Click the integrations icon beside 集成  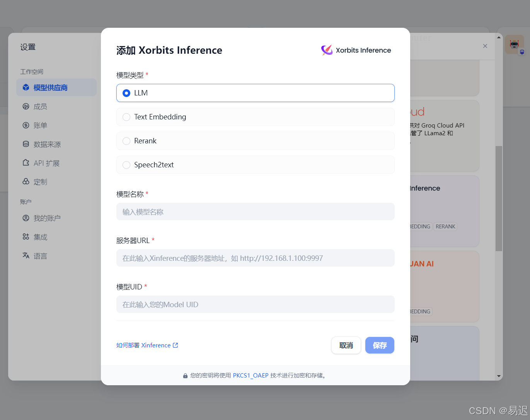coord(26,237)
